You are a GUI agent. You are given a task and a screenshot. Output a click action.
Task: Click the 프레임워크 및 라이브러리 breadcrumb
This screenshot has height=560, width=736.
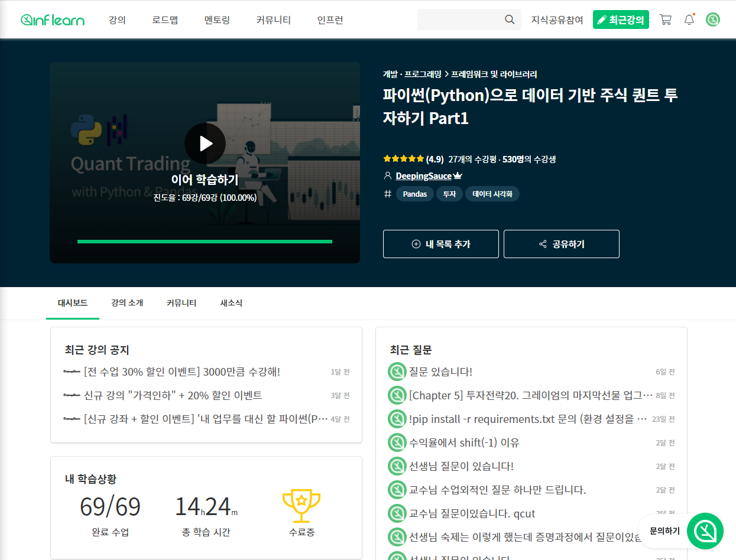click(494, 74)
